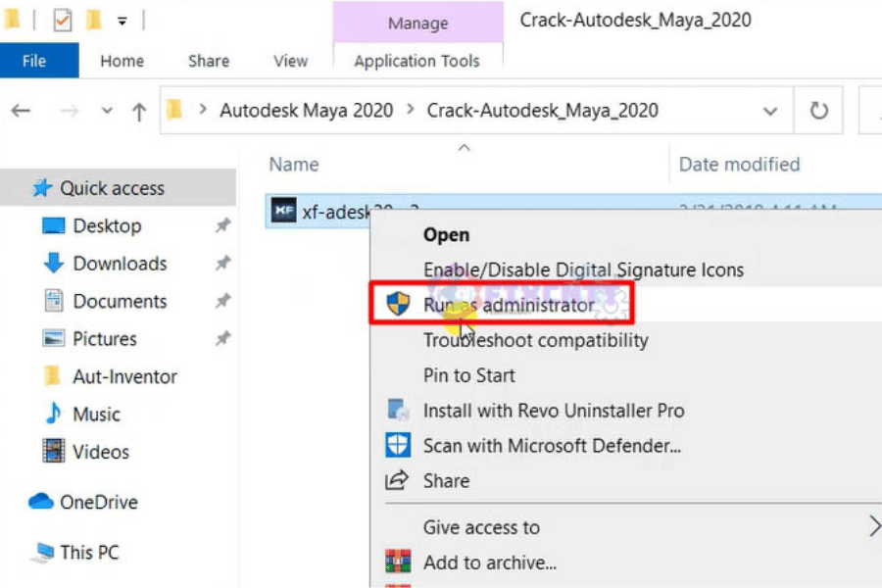
Task: Expand the Give access to submenu
Action: point(872,527)
